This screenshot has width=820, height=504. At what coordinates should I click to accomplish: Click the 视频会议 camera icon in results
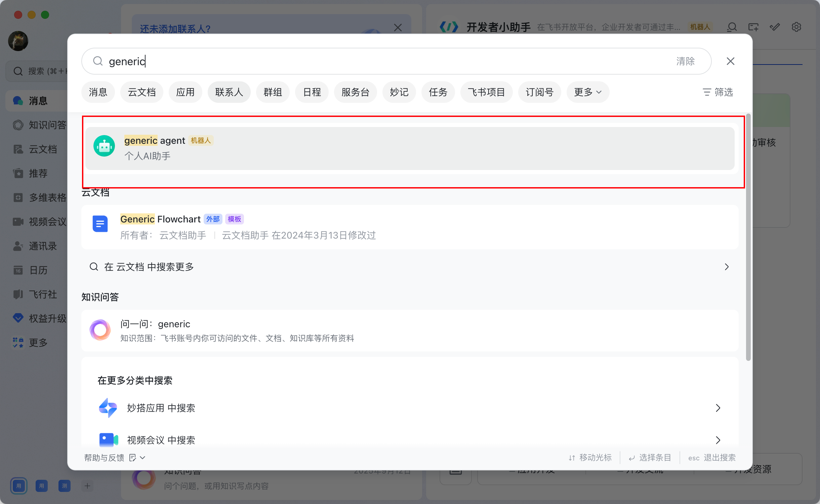109,439
